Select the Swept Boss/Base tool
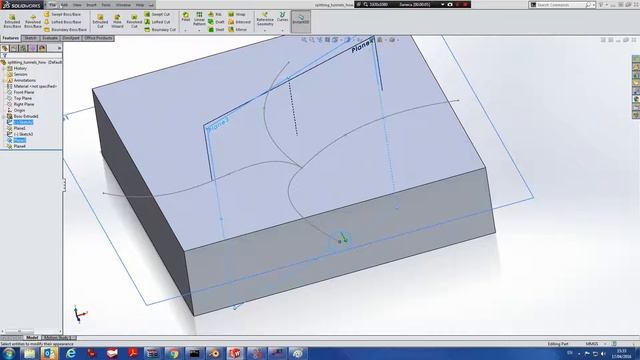This screenshot has height=360, width=640. 62,14
